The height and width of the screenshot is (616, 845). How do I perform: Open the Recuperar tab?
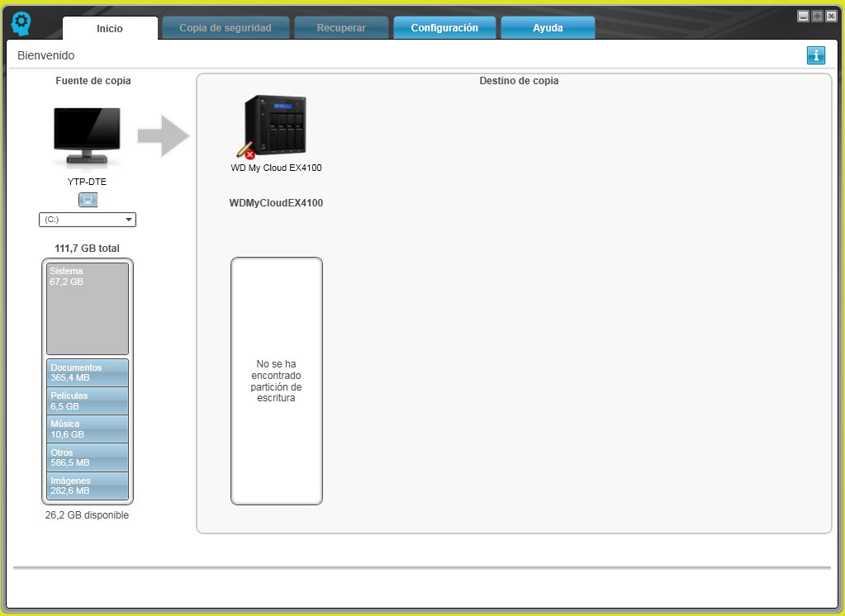341,27
